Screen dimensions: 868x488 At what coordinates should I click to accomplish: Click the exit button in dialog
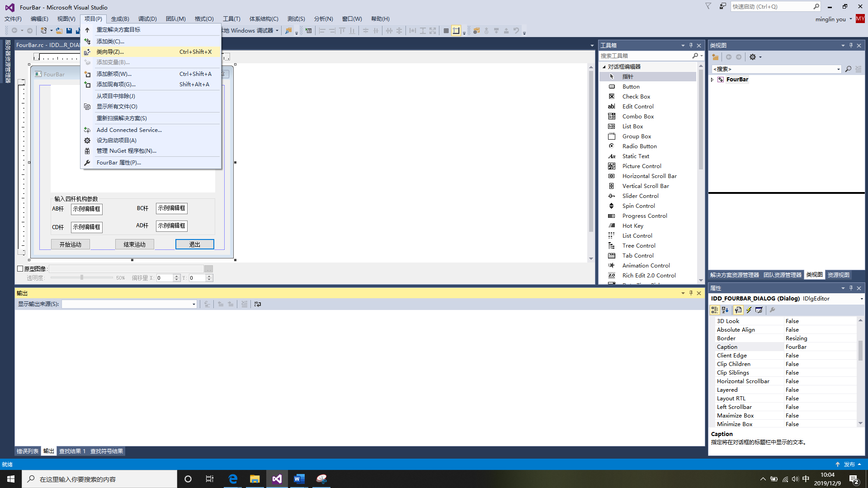(x=194, y=244)
